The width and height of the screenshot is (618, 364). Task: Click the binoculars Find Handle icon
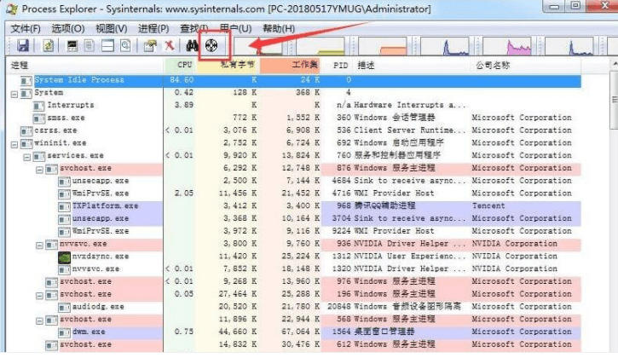pos(192,46)
